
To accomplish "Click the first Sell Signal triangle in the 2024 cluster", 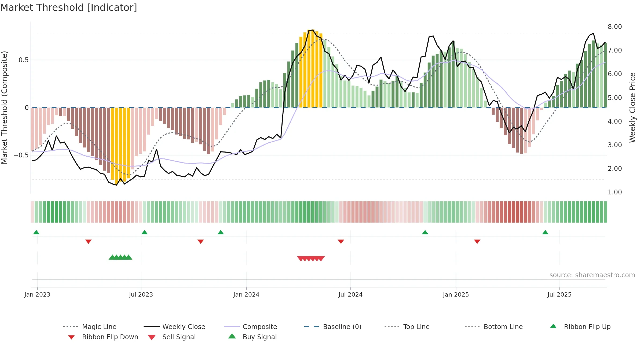I will click(x=301, y=258).
